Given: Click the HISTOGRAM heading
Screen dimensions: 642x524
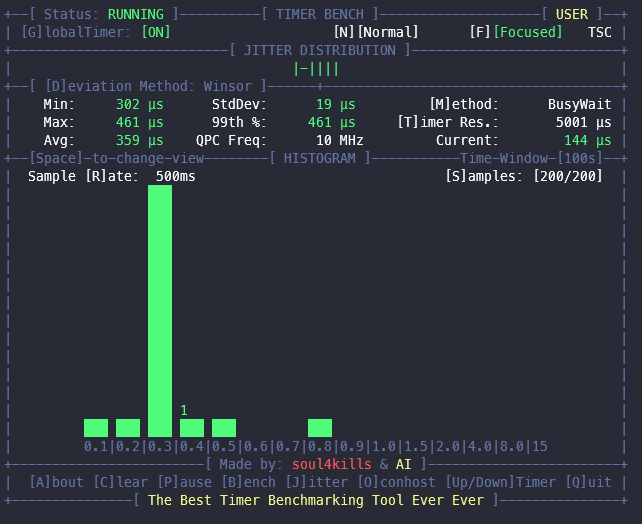Looking at the screenshot, I should [319, 158].
